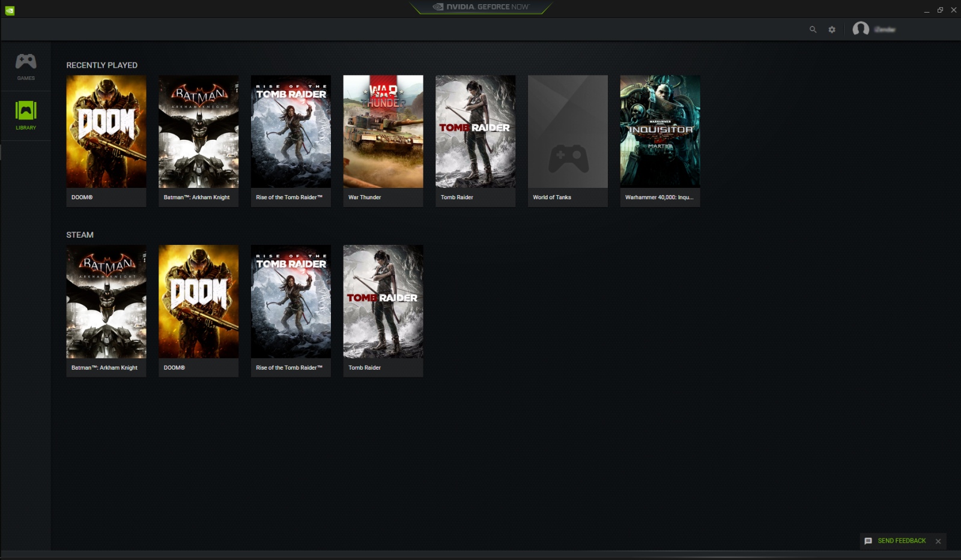Launch War Thunder tile
The image size is (961, 560).
pos(383,141)
